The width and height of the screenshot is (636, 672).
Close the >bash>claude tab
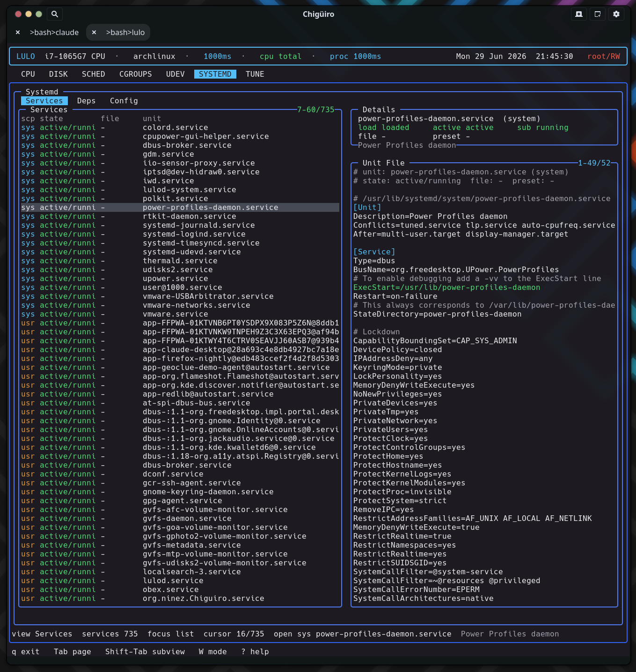18,32
